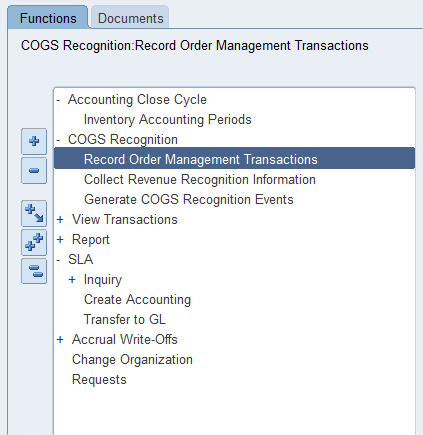The height and width of the screenshot is (435, 423).
Task: Select Collect Revenue Recognition Information
Action: 200,180
